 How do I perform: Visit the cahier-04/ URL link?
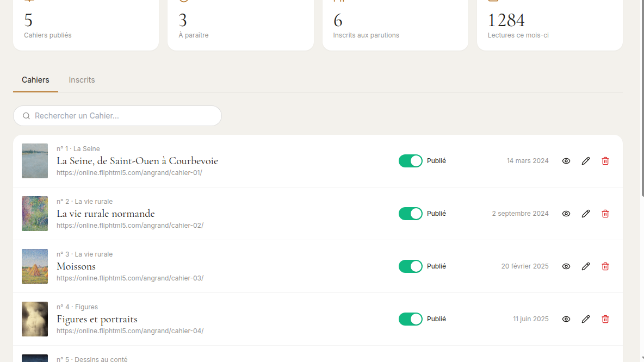tap(130, 331)
